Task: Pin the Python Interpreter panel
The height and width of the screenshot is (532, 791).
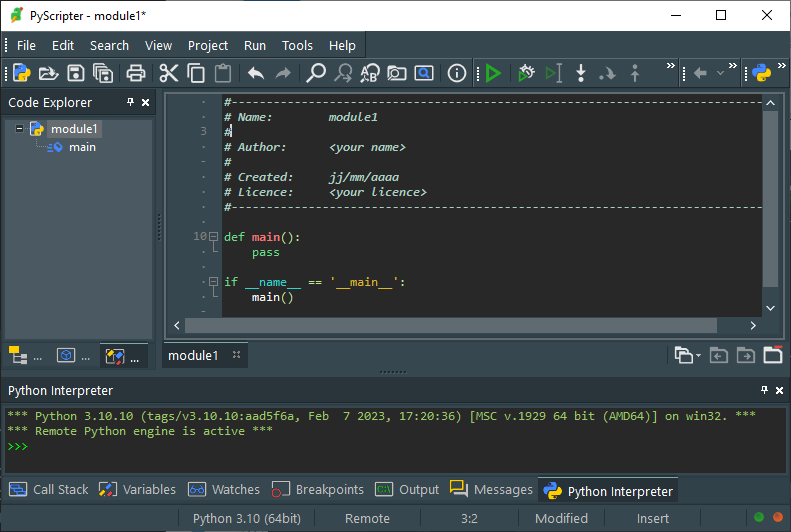Action: tap(764, 390)
